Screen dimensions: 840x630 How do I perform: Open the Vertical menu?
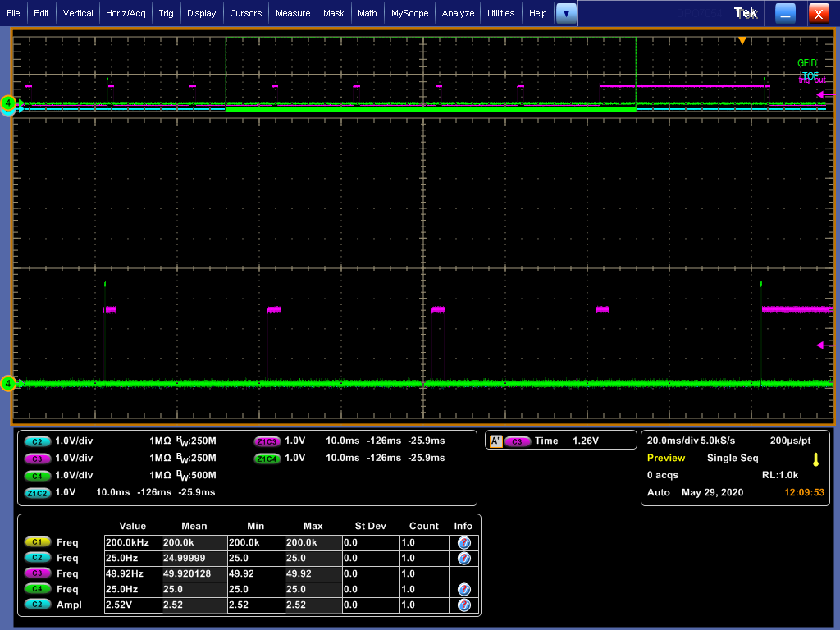78,13
